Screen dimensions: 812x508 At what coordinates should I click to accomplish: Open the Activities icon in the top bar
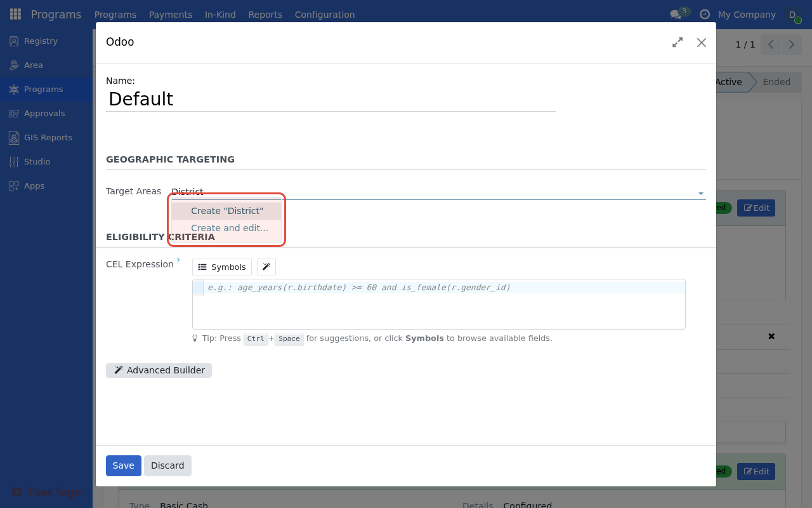pos(704,14)
